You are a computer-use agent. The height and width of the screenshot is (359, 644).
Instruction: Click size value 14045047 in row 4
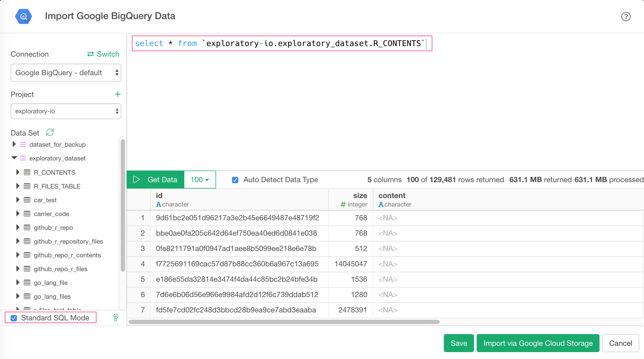coord(351,264)
